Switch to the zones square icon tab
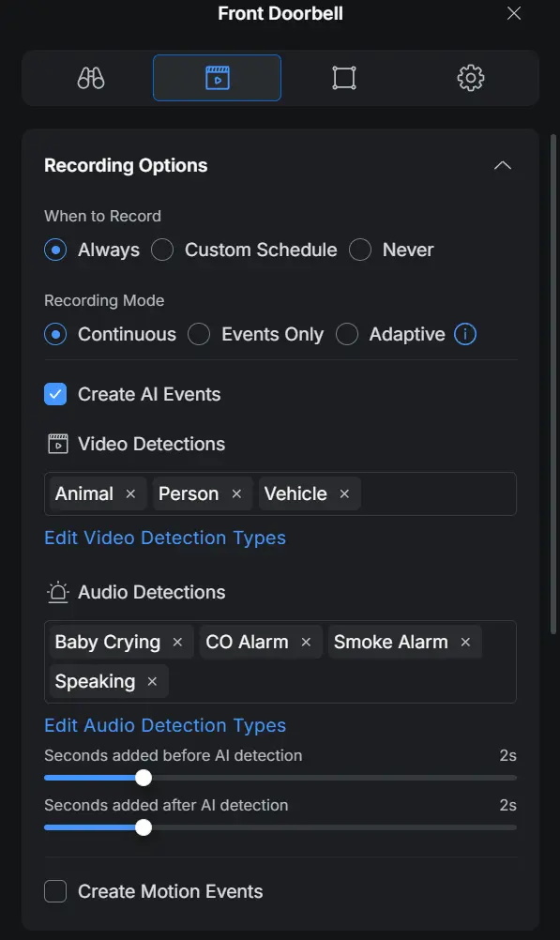Viewport: 560px width, 940px height. 344,78
